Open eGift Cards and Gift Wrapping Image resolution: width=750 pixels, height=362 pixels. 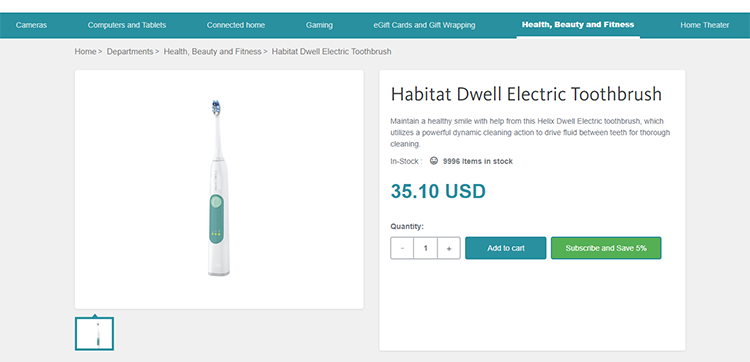[x=424, y=25]
